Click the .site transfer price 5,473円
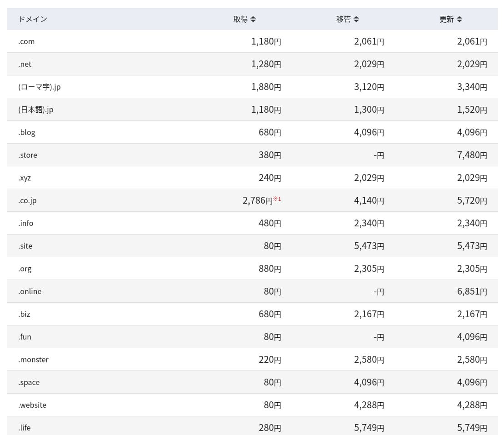 369,246
